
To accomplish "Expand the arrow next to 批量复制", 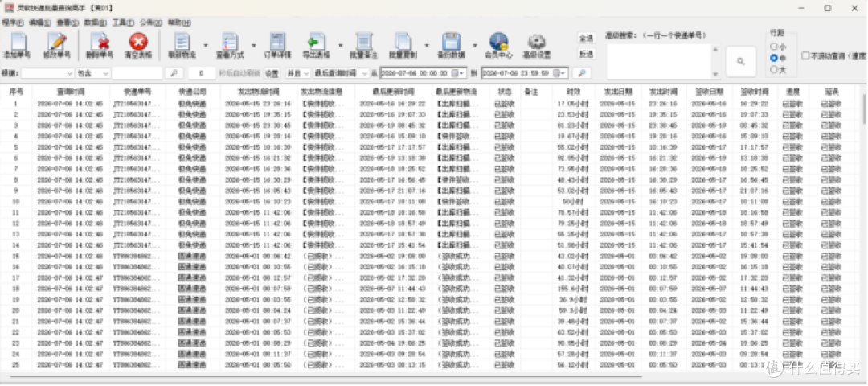I will tap(427, 45).
